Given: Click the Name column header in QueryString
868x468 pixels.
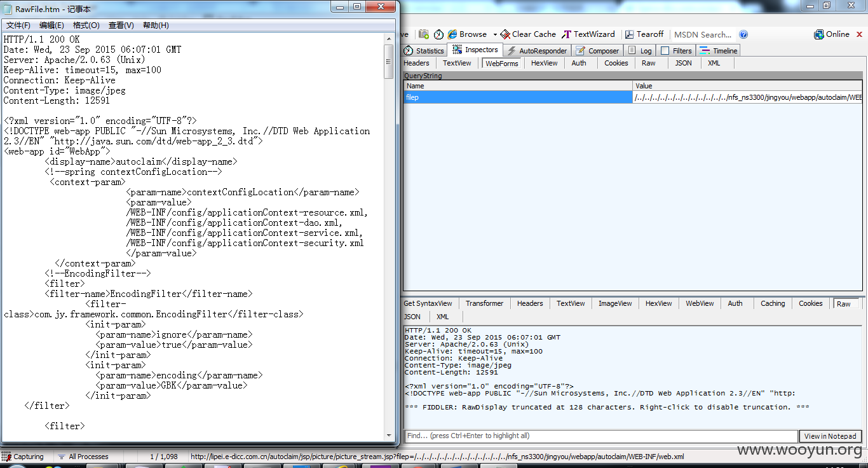Looking at the screenshot, I should [519, 86].
